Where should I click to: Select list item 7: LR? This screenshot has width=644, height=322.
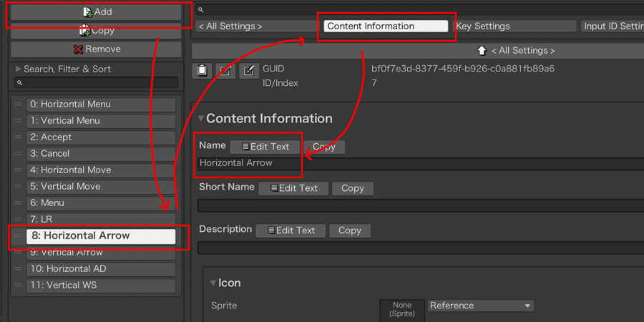101,220
